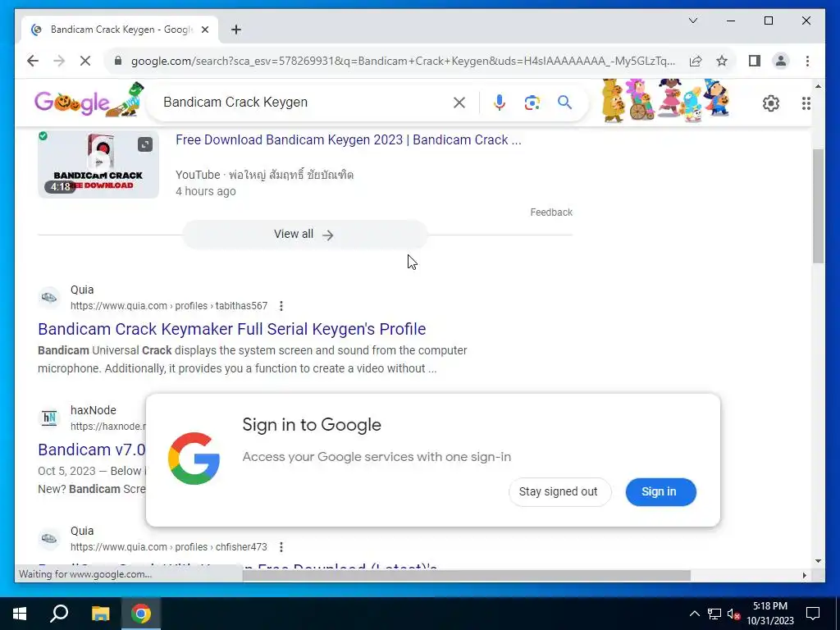
Task: Bookmark this page with the star icon
Action: coord(722,61)
